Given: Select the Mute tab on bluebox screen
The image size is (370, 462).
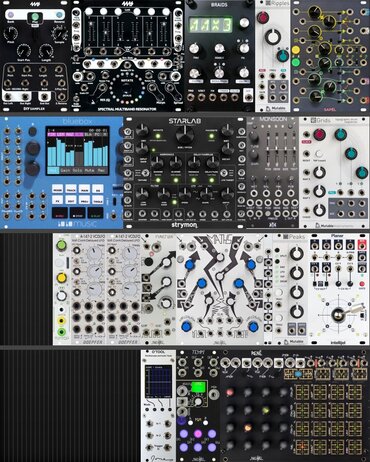Looking at the screenshot, I should (x=89, y=170).
